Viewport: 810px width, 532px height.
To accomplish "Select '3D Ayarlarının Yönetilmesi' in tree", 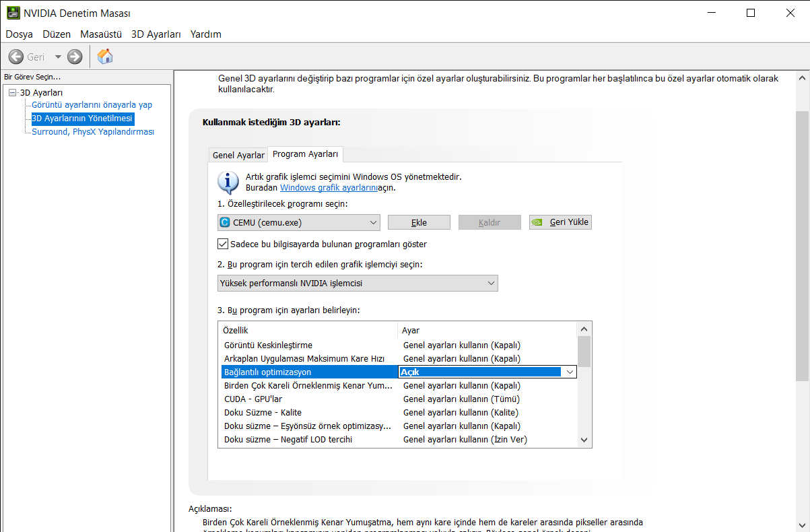I will coord(83,119).
